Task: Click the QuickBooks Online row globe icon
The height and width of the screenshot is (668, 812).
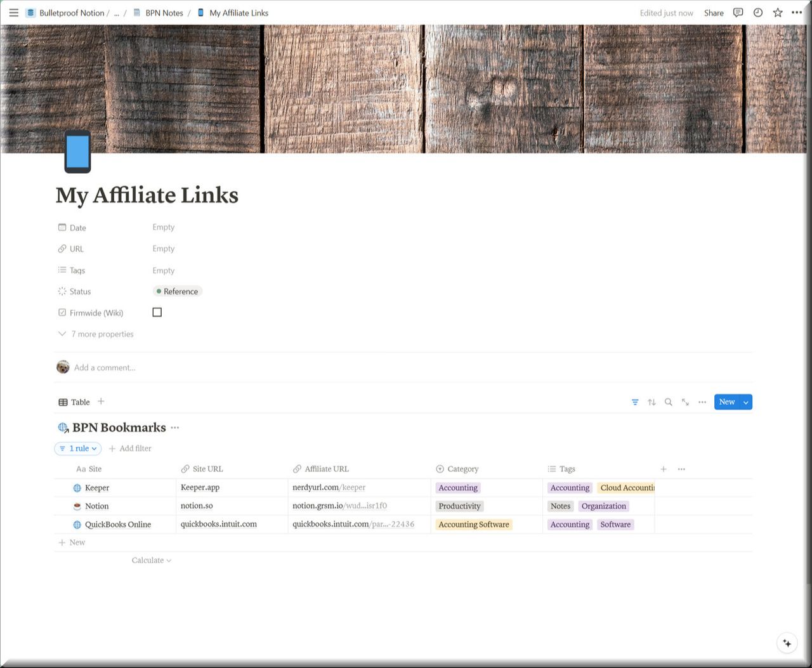Action: coord(77,525)
